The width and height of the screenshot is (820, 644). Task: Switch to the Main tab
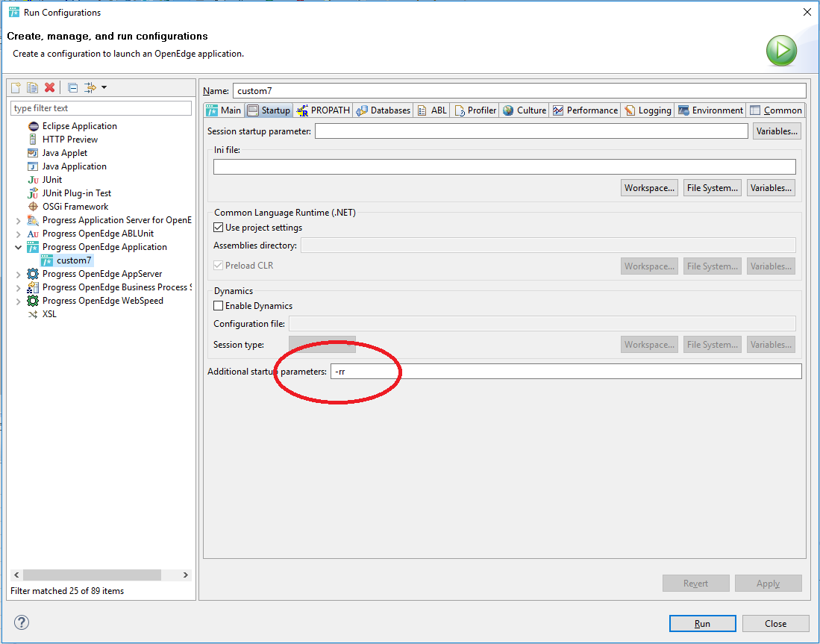point(224,110)
